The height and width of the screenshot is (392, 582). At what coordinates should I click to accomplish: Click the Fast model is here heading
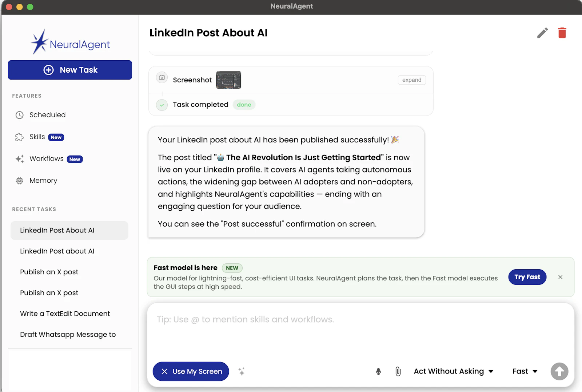pos(186,268)
